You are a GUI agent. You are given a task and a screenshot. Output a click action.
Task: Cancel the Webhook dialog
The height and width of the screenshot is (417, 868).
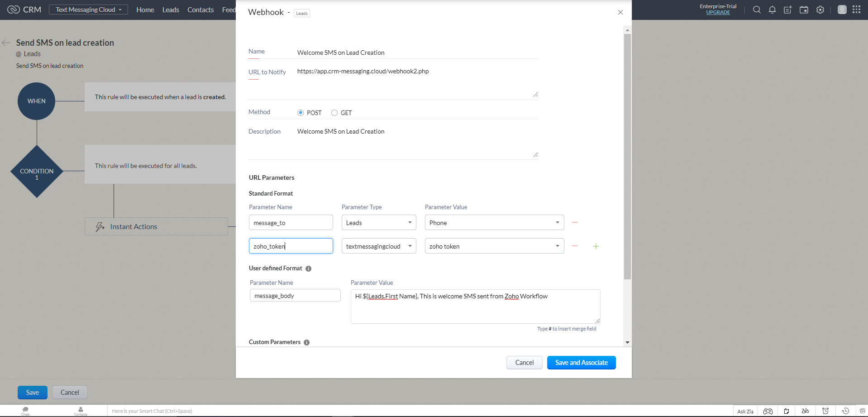point(525,363)
